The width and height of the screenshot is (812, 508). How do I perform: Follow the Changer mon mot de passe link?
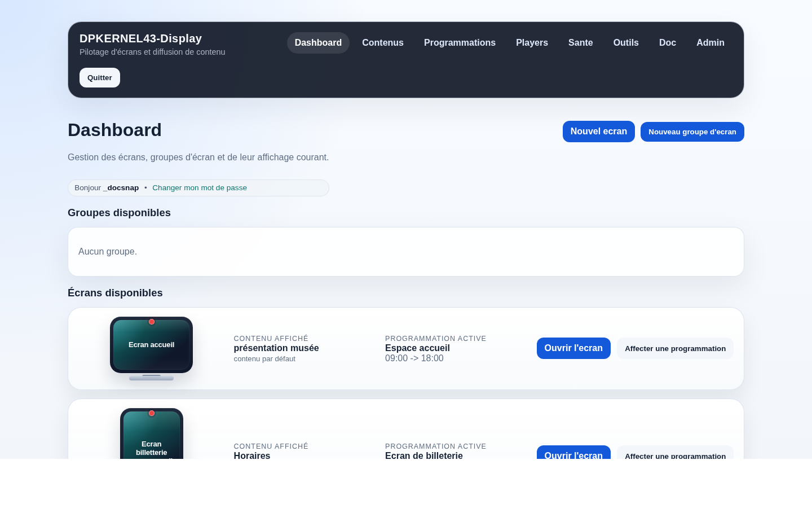tap(200, 188)
